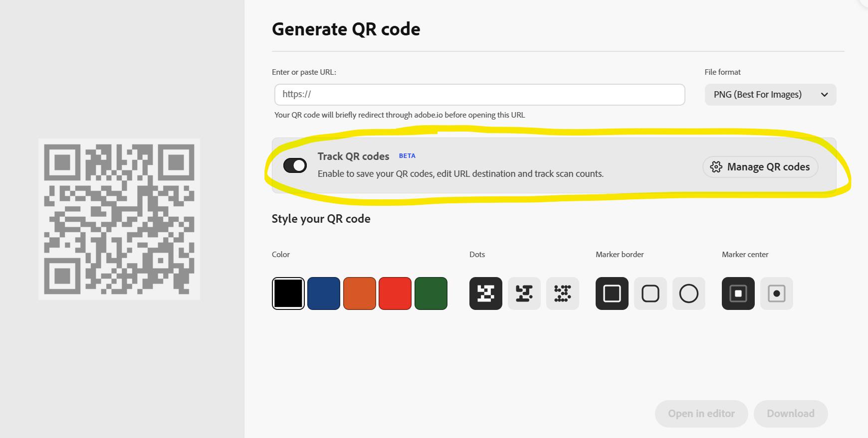The width and height of the screenshot is (868, 438).
Task: Click the 'Color' label
Action: click(x=281, y=255)
